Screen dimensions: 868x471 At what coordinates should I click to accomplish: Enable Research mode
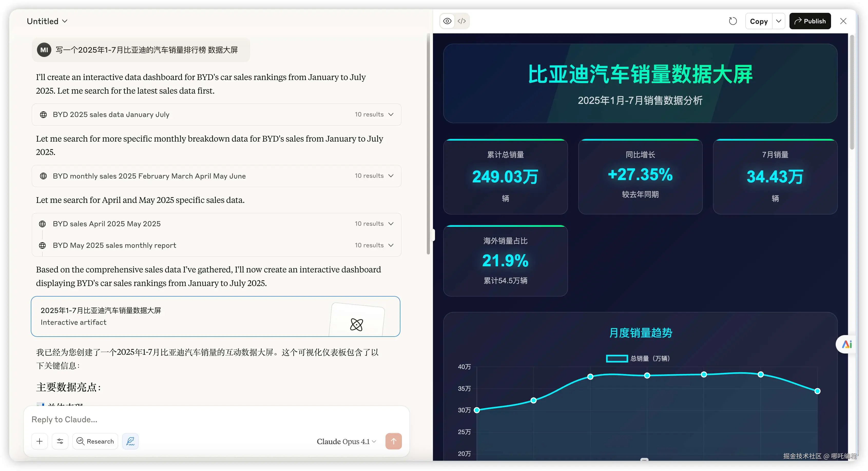click(95, 441)
